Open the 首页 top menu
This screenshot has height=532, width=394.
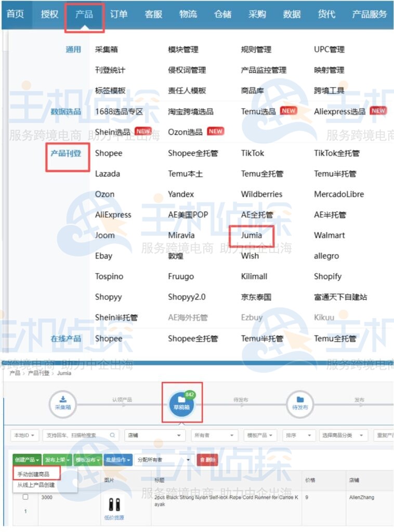(x=15, y=14)
